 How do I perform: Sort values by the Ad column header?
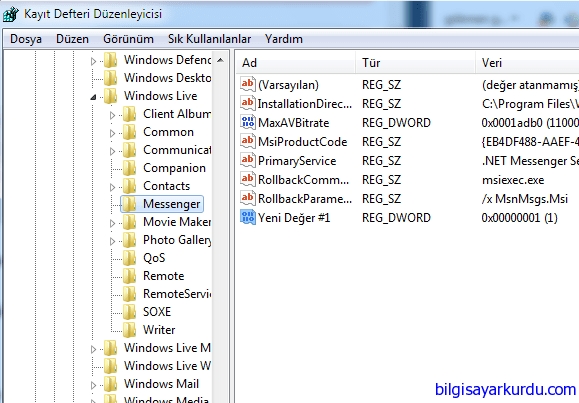coord(296,63)
